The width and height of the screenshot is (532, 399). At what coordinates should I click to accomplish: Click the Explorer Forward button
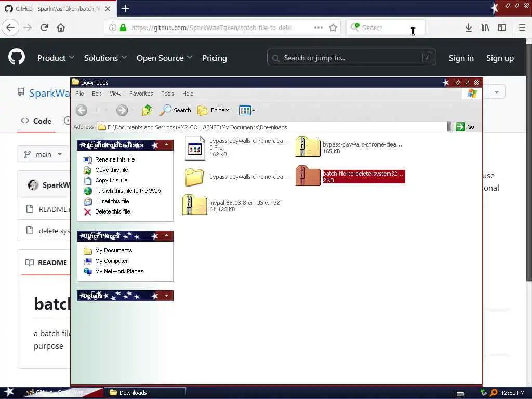point(122,110)
